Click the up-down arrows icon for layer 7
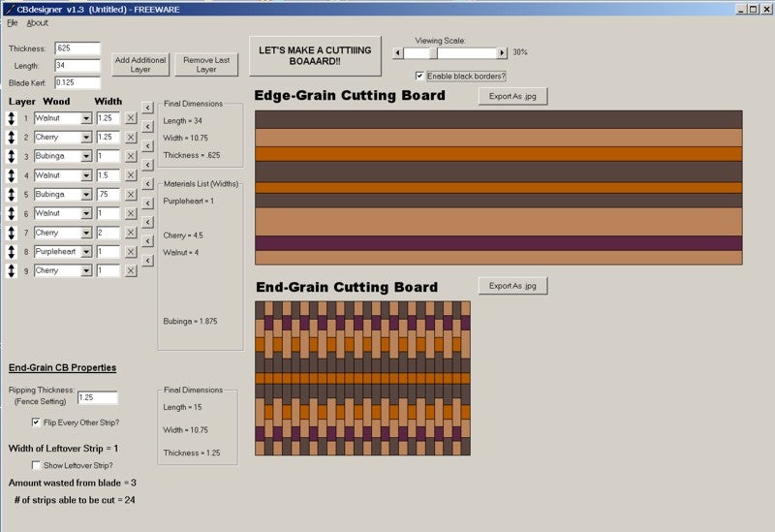The image size is (775, 532). coord(12,233)
